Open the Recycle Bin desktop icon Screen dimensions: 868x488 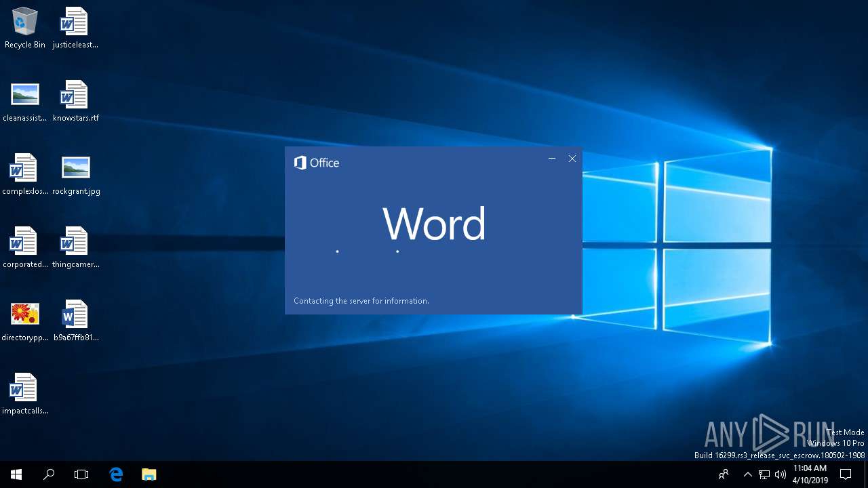pos(25,28)
